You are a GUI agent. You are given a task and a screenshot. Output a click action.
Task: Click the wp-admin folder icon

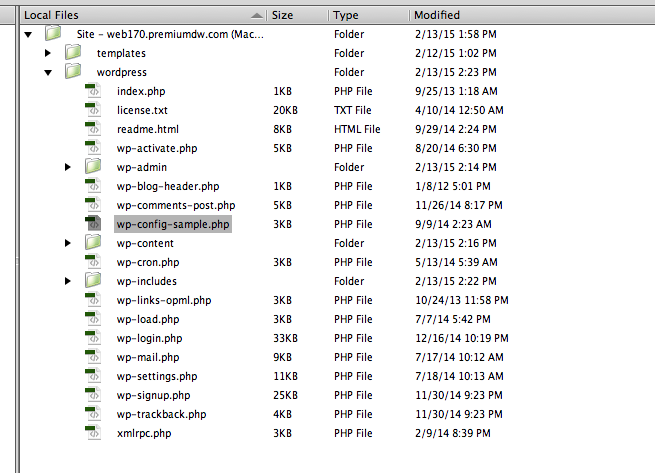point(93,166)
